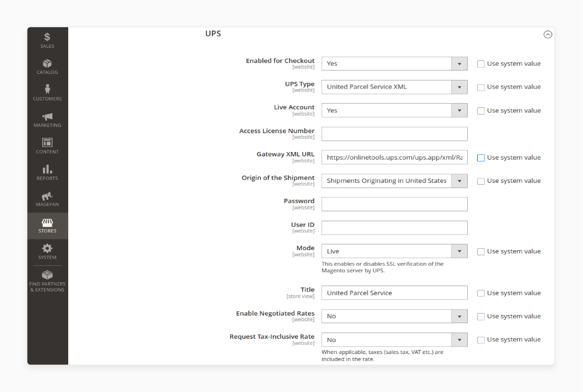Open the Sales menu dollar icon
Screen dimensions: 583x392
click(47, 37)
